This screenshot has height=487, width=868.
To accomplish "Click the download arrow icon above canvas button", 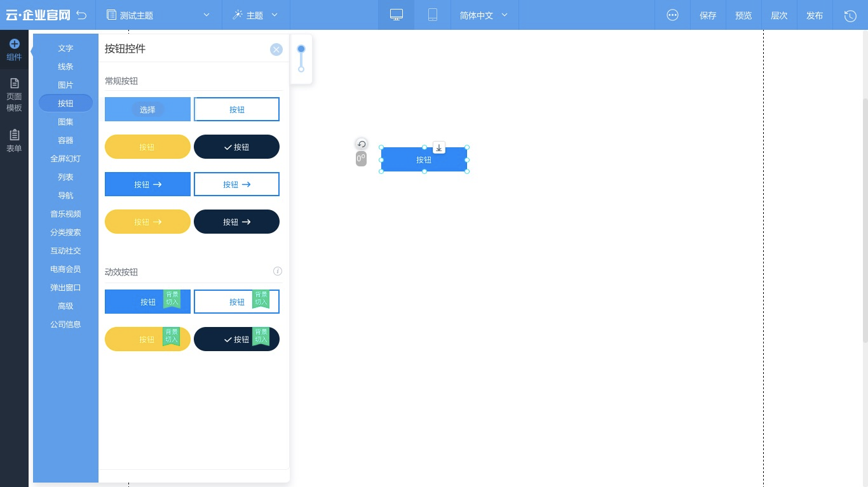I will pos(439,147).
